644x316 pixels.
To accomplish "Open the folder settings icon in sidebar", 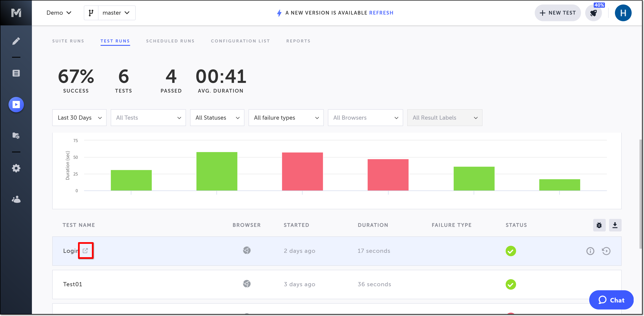I will (x=16, y=136).
